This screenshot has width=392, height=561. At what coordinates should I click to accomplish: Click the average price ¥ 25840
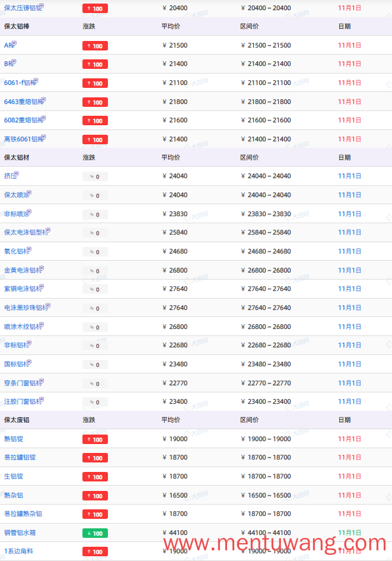pyautogui.click(x=175, y=233)
